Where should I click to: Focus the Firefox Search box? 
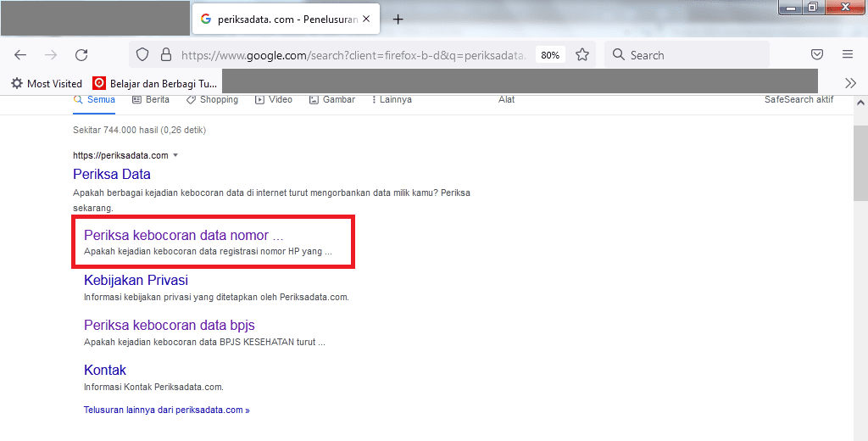pyautogui.click(x=687, y=55)
